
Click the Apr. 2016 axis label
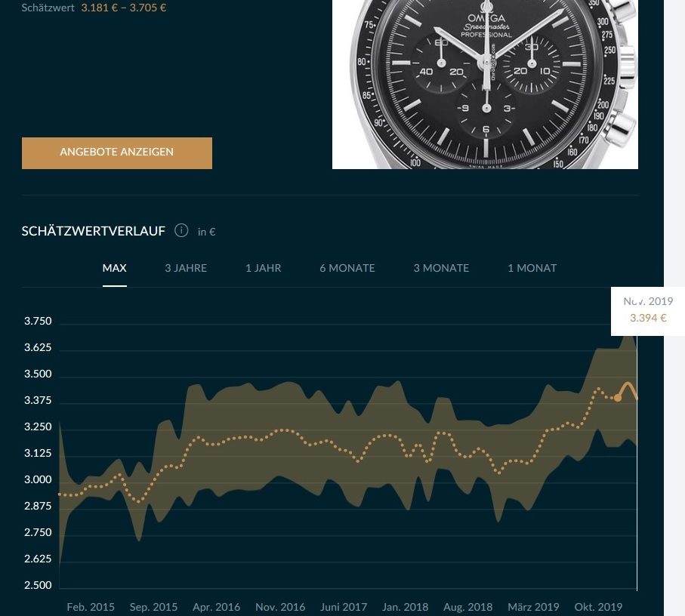click(x=217, y=607)
